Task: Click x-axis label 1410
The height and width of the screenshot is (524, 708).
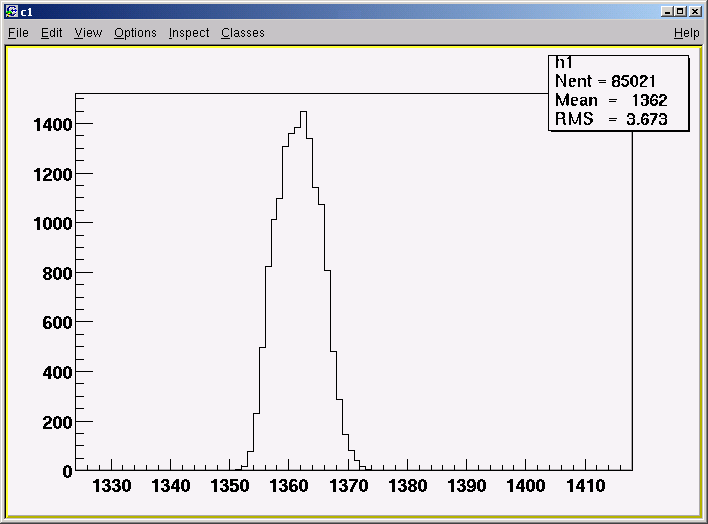Action: pyautogui.click(x=586, y=486)
